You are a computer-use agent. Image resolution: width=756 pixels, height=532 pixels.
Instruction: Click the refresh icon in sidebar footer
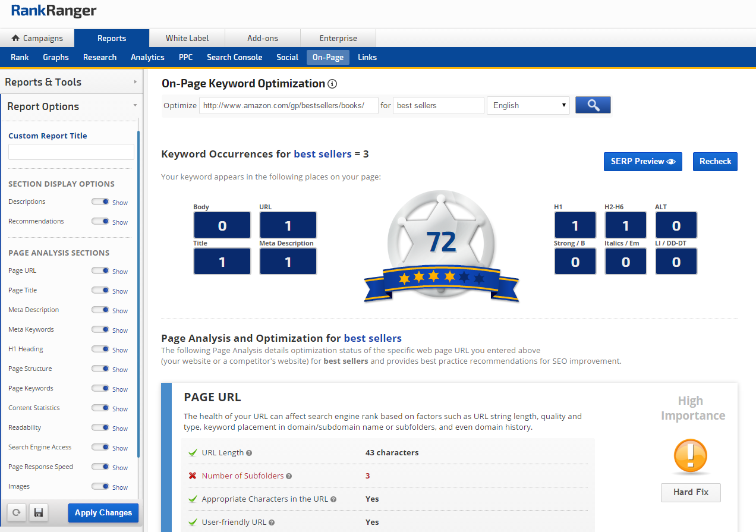16,512
